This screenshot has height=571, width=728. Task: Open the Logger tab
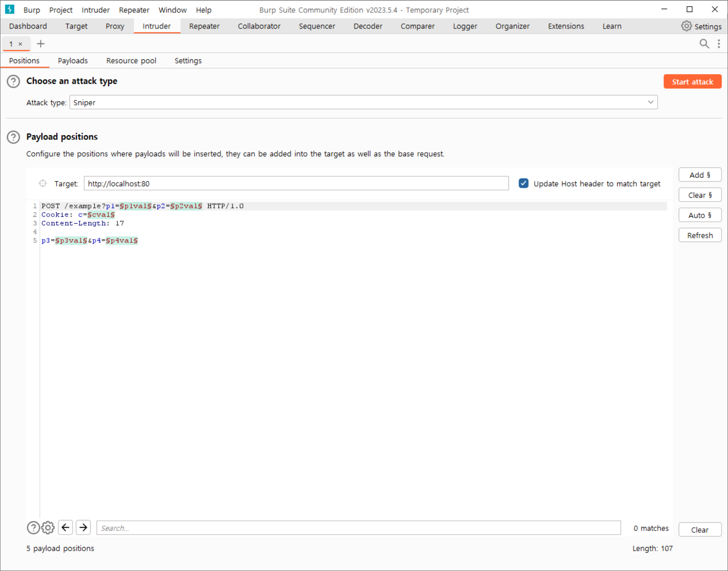click(x=465, y=26)
